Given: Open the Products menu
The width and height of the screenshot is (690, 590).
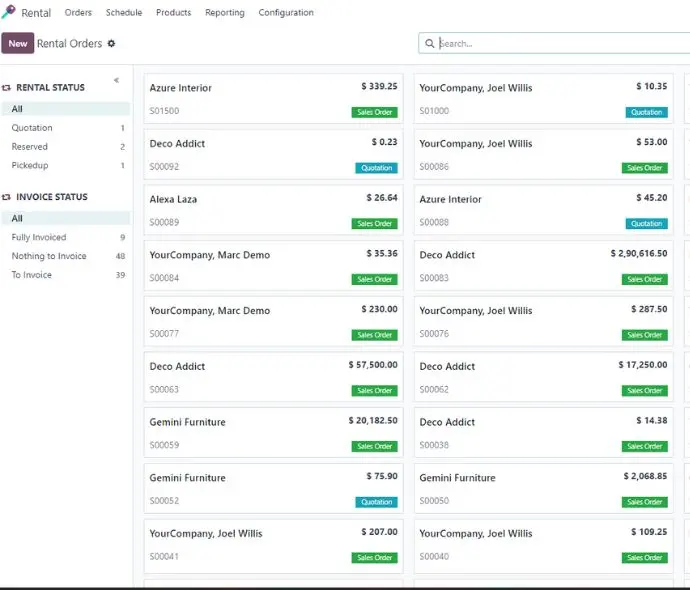Looking at the screenshot, I should (x=174, y=12).
